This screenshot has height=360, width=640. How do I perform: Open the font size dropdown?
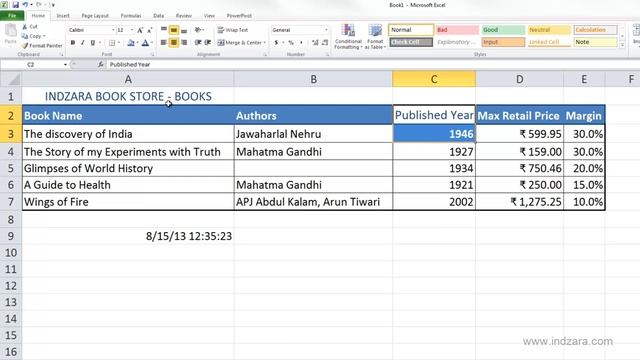pyautogui.click(x=131, y=30)
